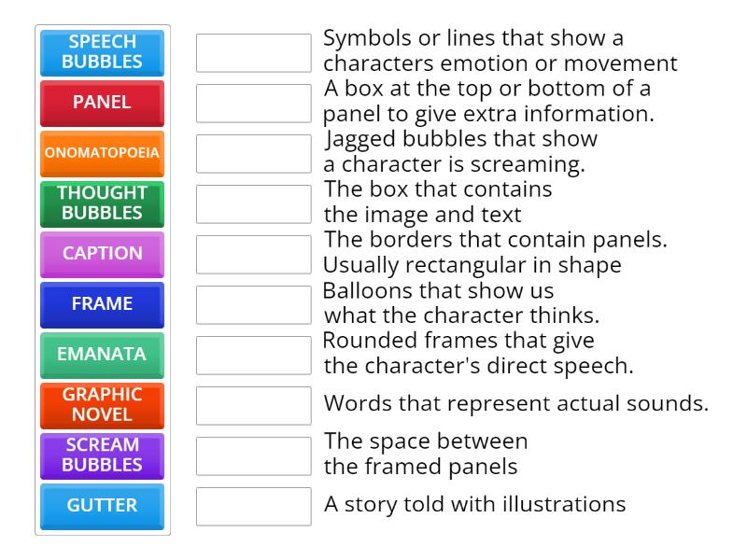Select the EMANATA tile
This screenshot has height=560, width=747.
(102, 355)
